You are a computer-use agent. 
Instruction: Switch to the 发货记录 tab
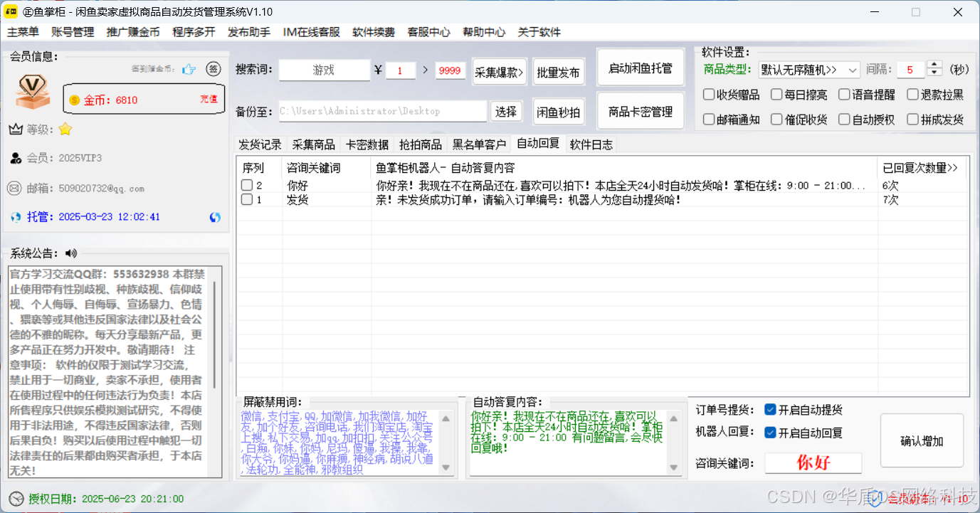click(260, 144)
